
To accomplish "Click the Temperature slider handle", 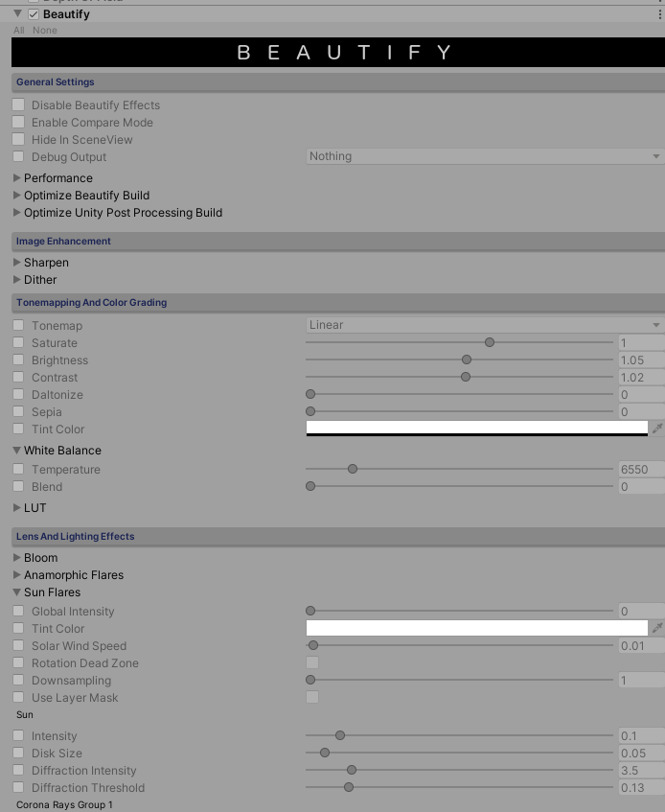I will point(353,469).
